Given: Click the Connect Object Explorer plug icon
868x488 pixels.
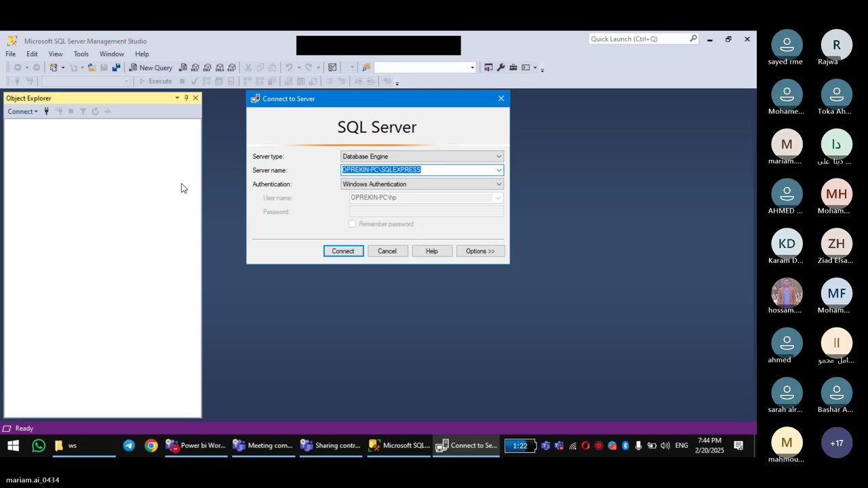Looking at the screenshot, I should coord(46,111).
